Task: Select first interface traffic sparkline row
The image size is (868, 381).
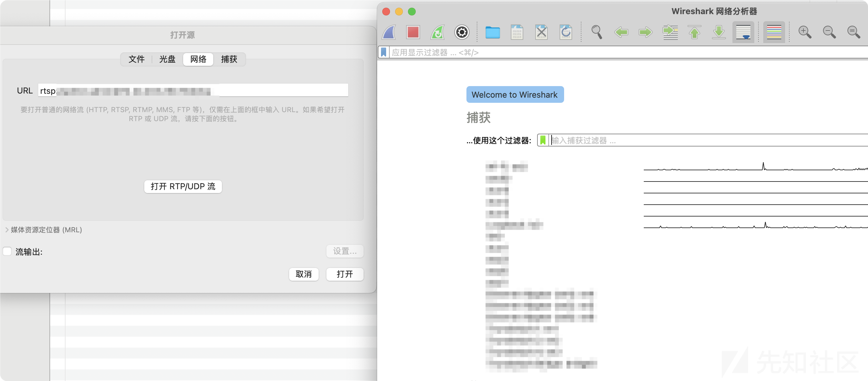Action: [x=756, y=167]
